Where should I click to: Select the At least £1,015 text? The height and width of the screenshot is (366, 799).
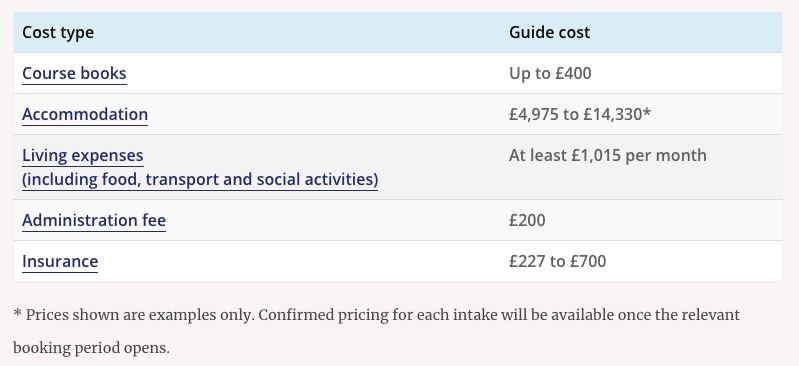pos(565,155)
